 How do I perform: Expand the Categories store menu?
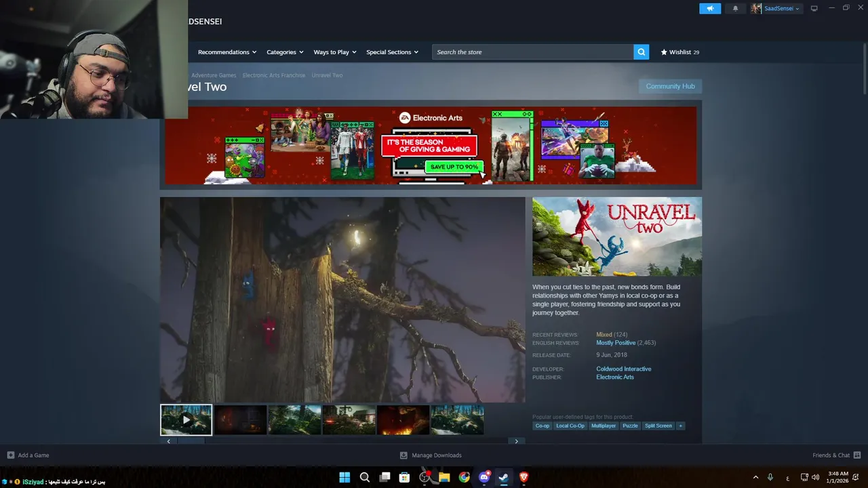tap(285, 52)
